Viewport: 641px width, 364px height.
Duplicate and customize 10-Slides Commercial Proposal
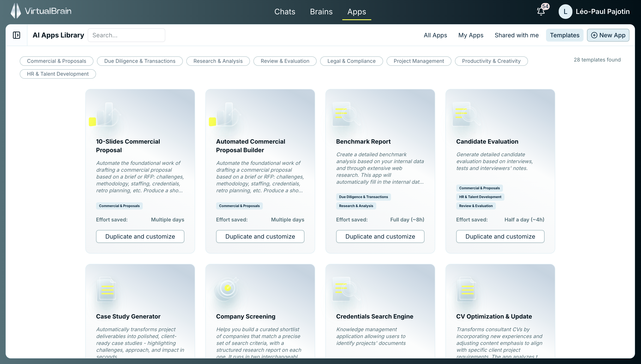(140, 236)
